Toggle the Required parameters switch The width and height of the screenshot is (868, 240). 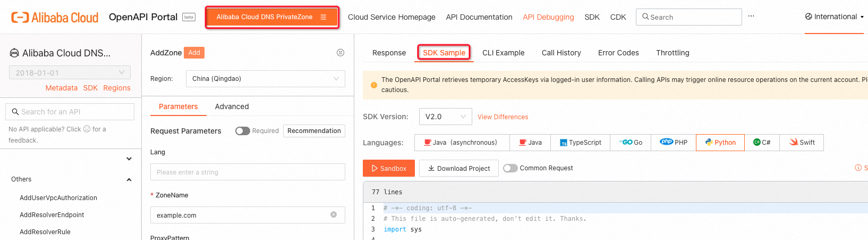click(x=243, y=131)
